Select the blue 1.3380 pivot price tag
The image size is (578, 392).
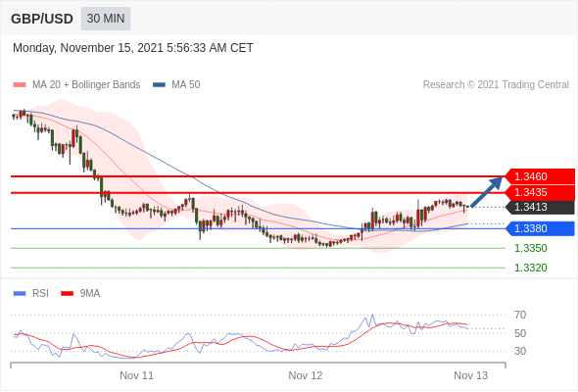pyautogui.click(x=539, y=228)
